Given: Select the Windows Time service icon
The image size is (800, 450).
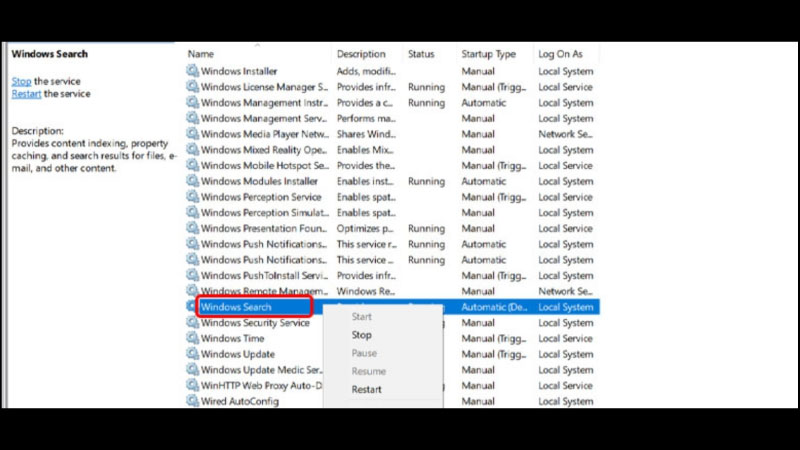Looking at the screenshot, I should click(193, 338).
